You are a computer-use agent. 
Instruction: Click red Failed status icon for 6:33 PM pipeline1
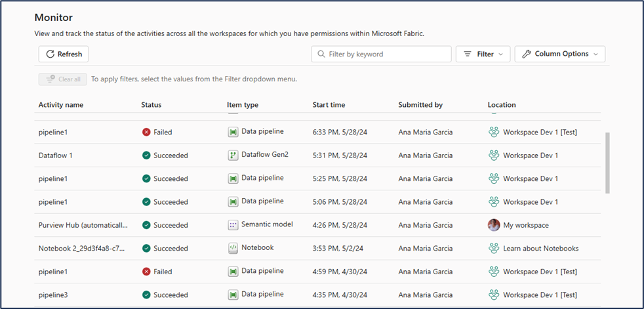tap(146, 132)
